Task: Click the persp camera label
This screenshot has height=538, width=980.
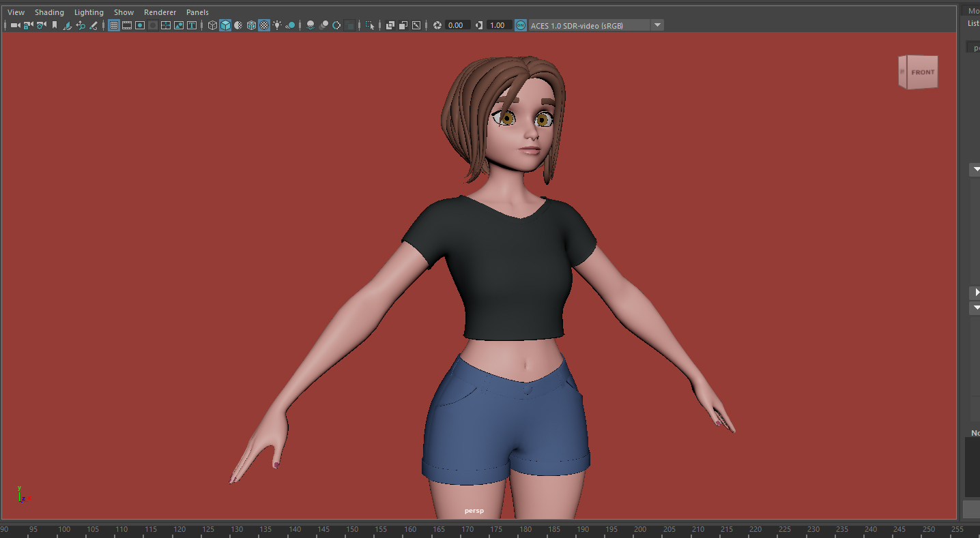Action: click(x=474, y=510)
